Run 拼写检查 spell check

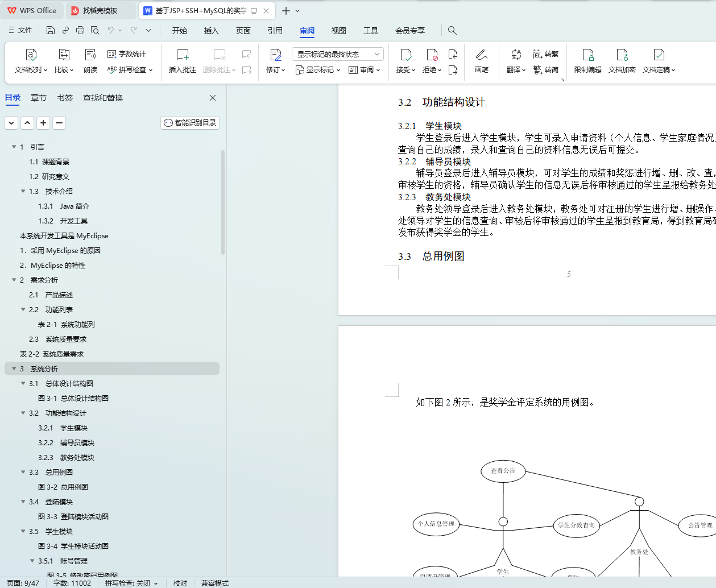[x=130, y=70]
